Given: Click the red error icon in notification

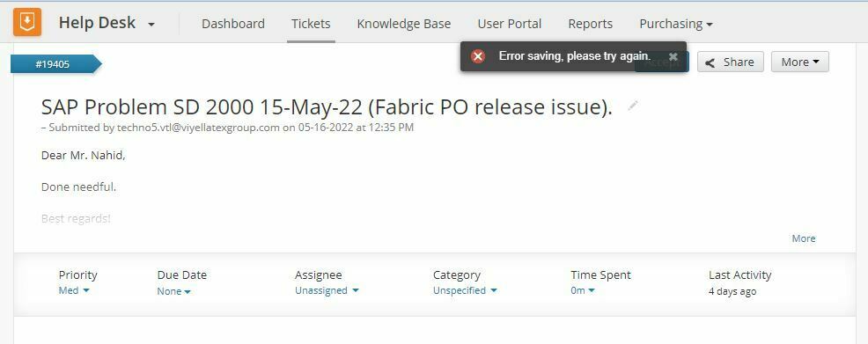Looking at the screenshot, I should [478, 55].
